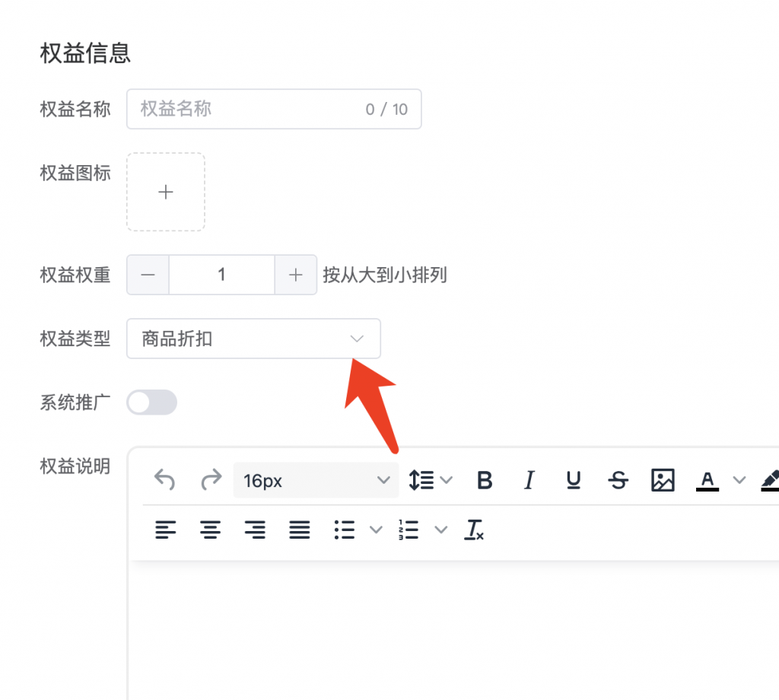Apply the black text color swatch
This screenshot has width=779, height=700.
(x=707, y=480)
